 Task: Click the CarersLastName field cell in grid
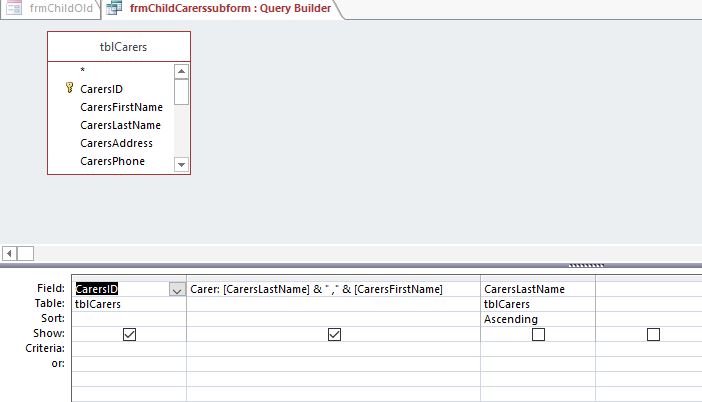click(538, 289)
